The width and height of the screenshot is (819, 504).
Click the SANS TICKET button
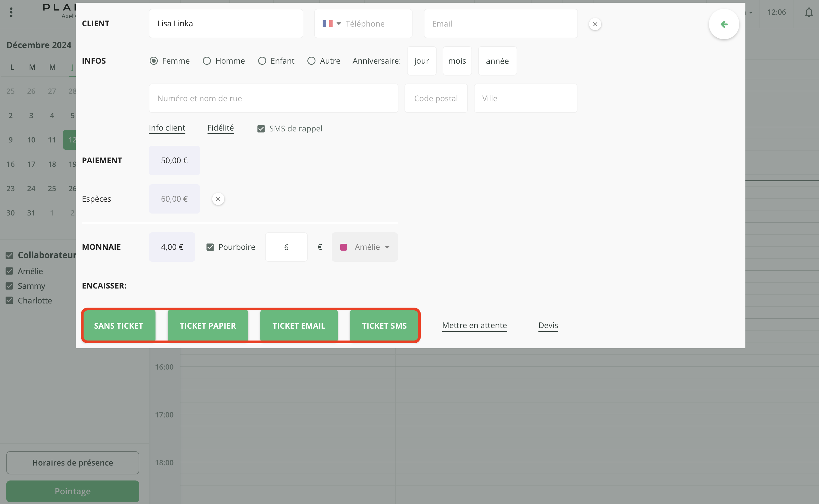[119, 326]
